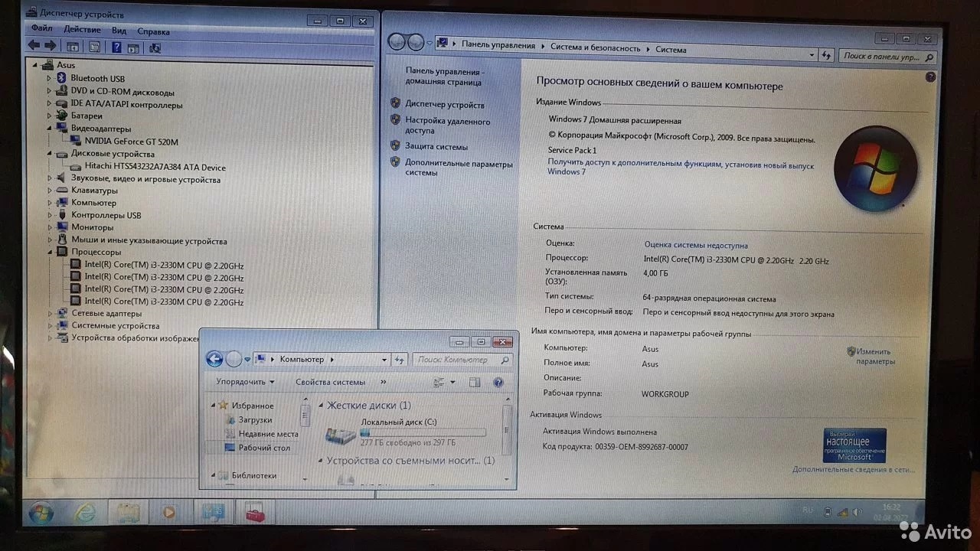Open Настройка удаленного доступа link
The height and width of the screenshot is (551, 980).
click(x=448, y=126)
